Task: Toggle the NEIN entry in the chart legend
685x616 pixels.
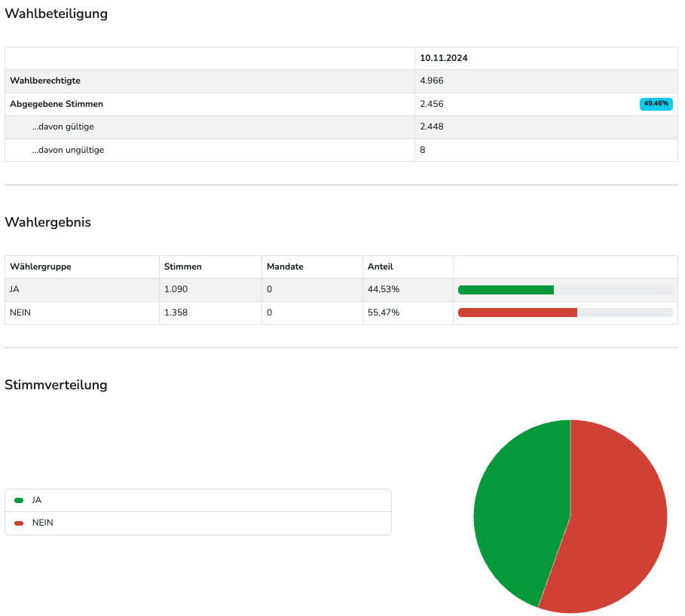Action: click(42, 523)
